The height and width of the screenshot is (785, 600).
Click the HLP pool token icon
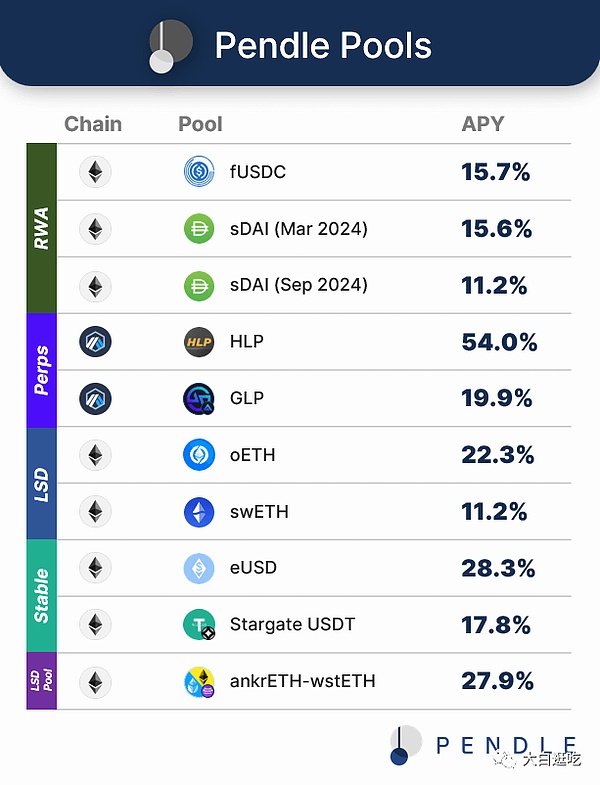coord(200,342)
